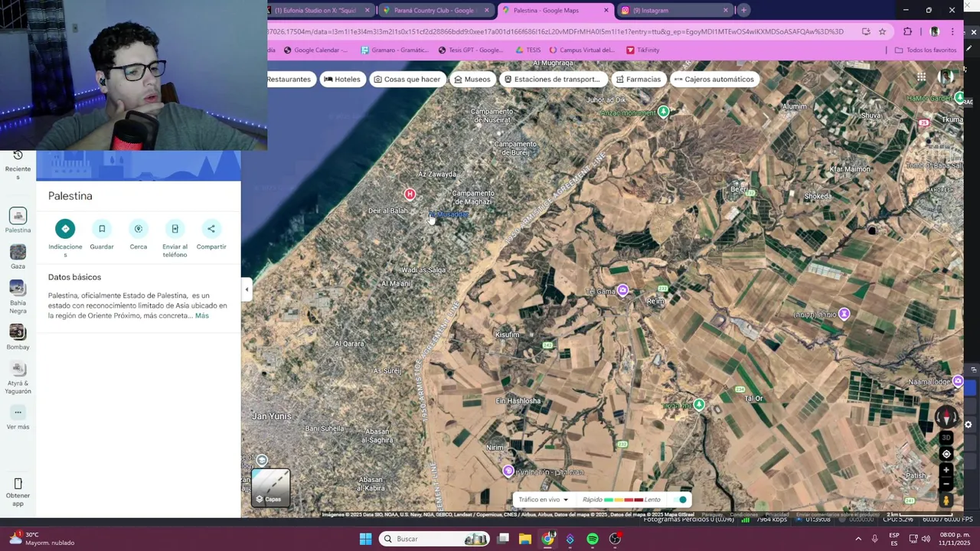Click the purple Tel Gama marker
The height and width of the screenshot is (551, 980).
[623, 290]
